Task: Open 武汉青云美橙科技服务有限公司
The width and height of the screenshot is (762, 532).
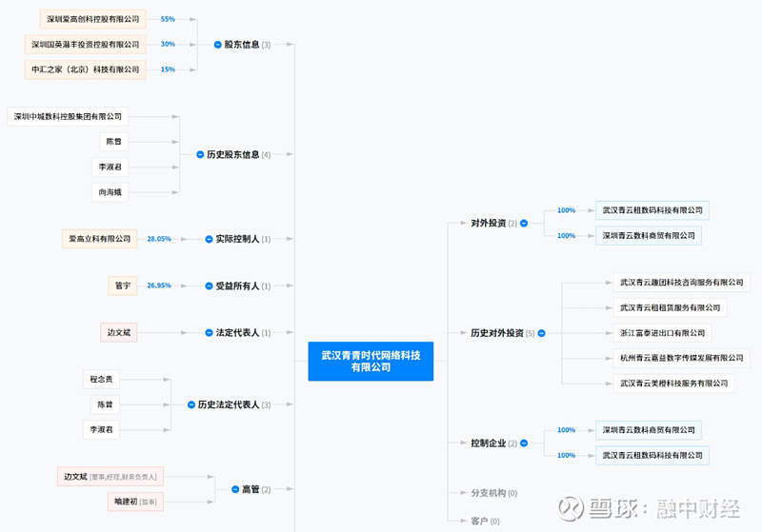Action: [x=673, y=383]
